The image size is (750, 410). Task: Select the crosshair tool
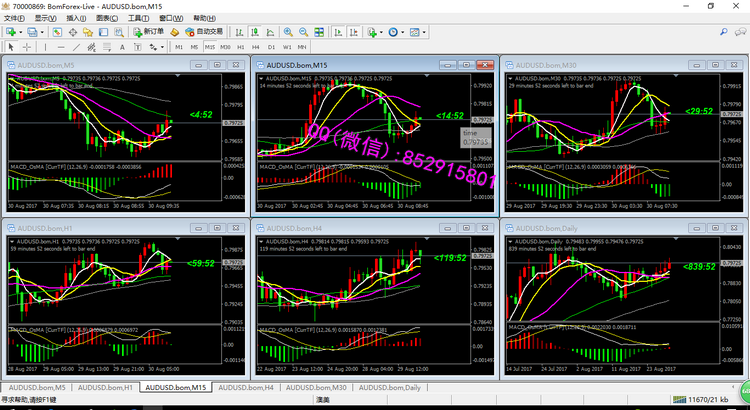(26, 47)
